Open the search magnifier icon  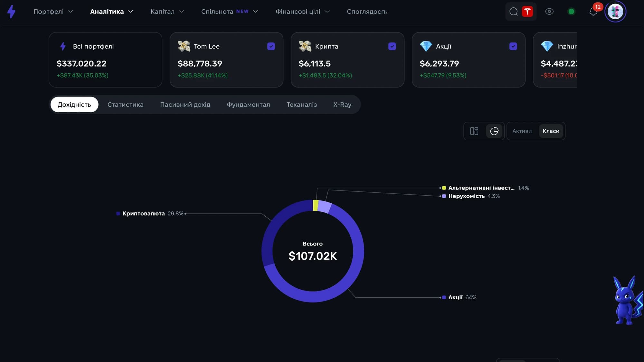pos(514,12)
